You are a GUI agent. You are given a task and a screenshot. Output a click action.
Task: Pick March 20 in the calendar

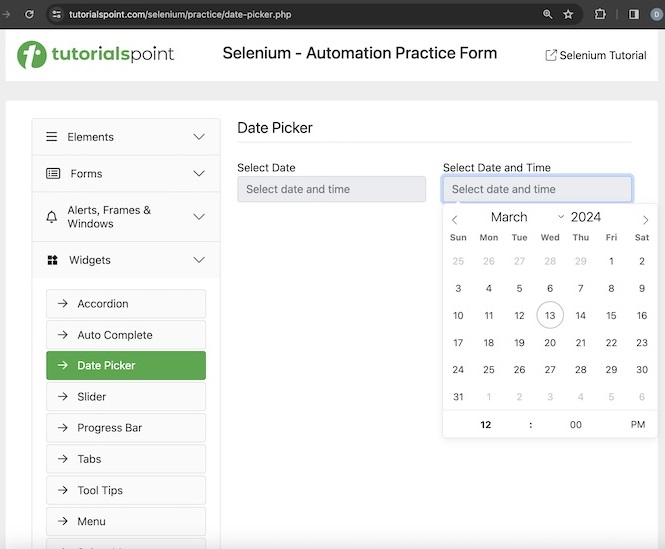tap(550, 342)
